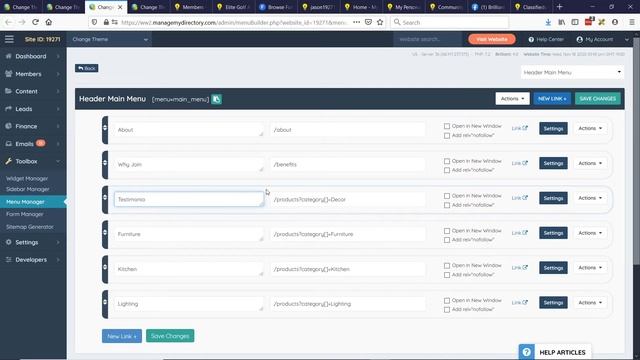This screenshot has height=360, width=640.
Task: Click the drag handle of the Kitchen row
Action: pyautogui.click(x=105, y=269)
